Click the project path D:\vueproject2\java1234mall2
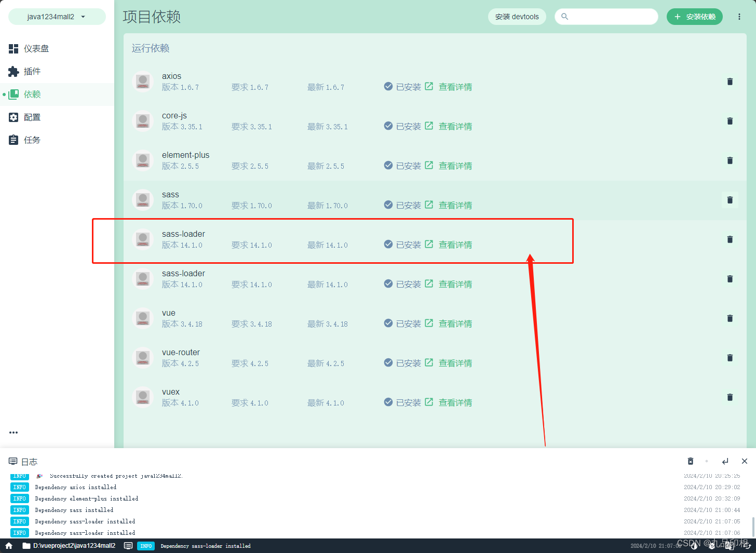The height and width of the screenshot is (553, 756). click(69, 546)
